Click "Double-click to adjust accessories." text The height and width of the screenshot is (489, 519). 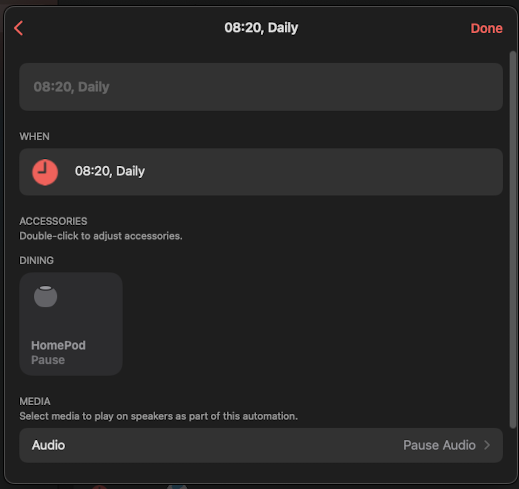coord(101,236)
